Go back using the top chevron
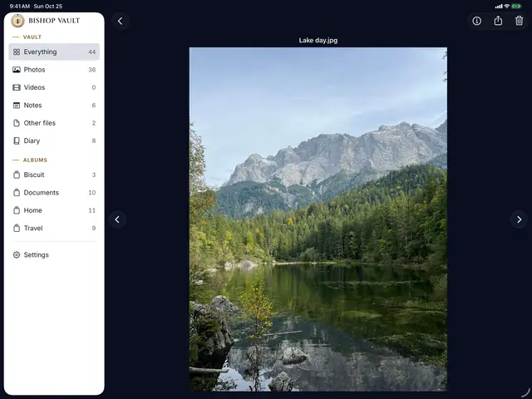Screen dimensions: 532x399 click(x=120, y=21)
